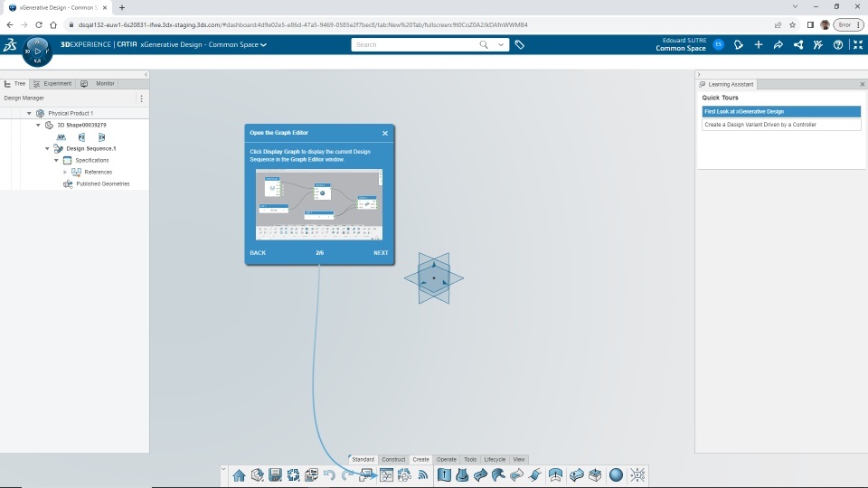Click NEXT in the tour dialog
This screenshot has height=488, width=868.
tap(381, 253)
